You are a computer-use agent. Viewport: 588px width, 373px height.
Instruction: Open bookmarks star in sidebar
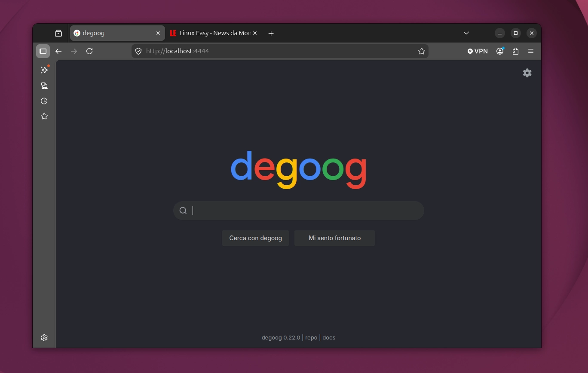point(44,116)
